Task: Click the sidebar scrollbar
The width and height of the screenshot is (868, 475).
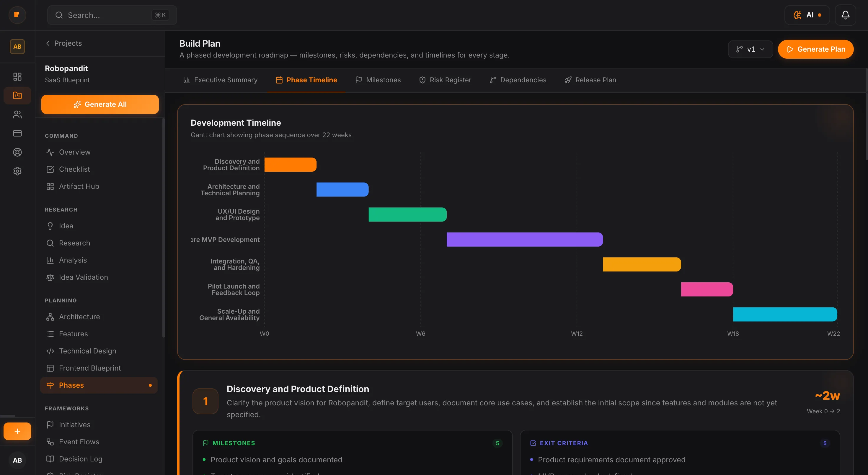Action: pos(164,227)
